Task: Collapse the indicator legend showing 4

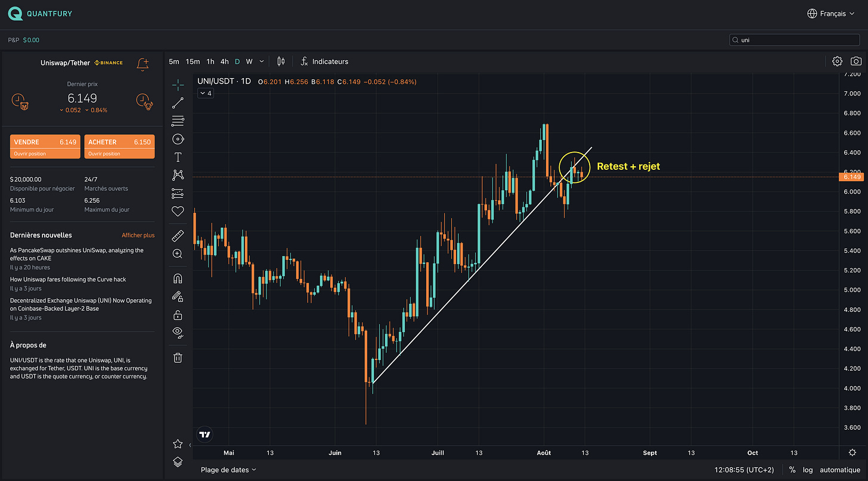Action: point(205,93)
